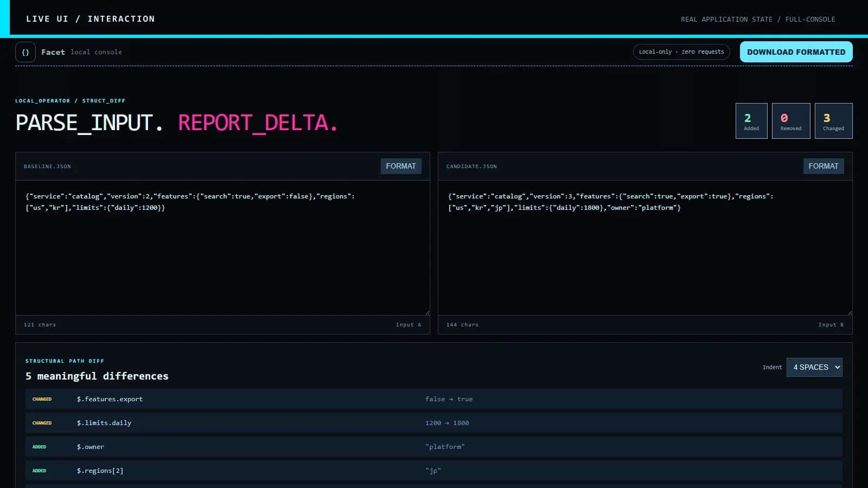Image resolution: width=868 pixels, height=488 pixels.
Task: Click the value '1200 → 1800'
Action: [447, 423]
